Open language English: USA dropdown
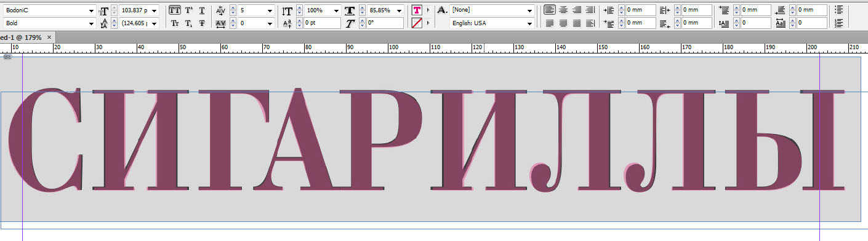868x241 pixels. tap(530, 23)
